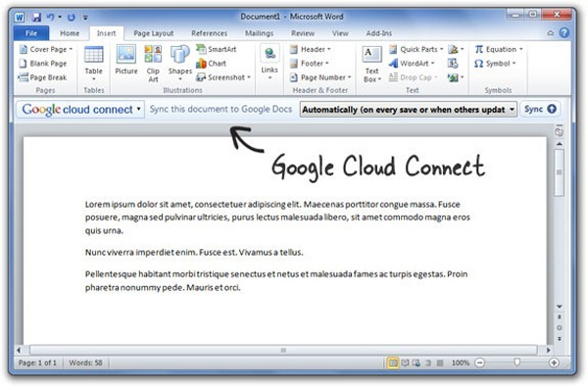Open Word Help question mark icon
This screenshot has width=588, height=387.
[564, 32]
